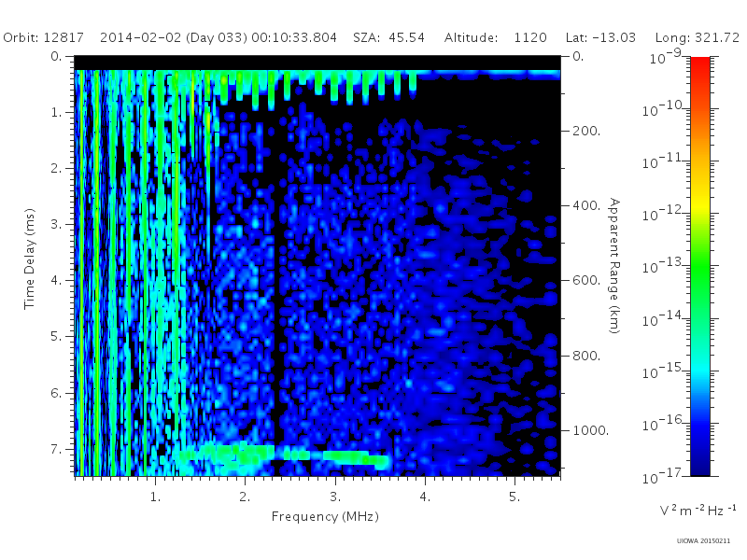Click the 3. tick label on Time Delay axis
747x560 pixels.
click(56, 224)
